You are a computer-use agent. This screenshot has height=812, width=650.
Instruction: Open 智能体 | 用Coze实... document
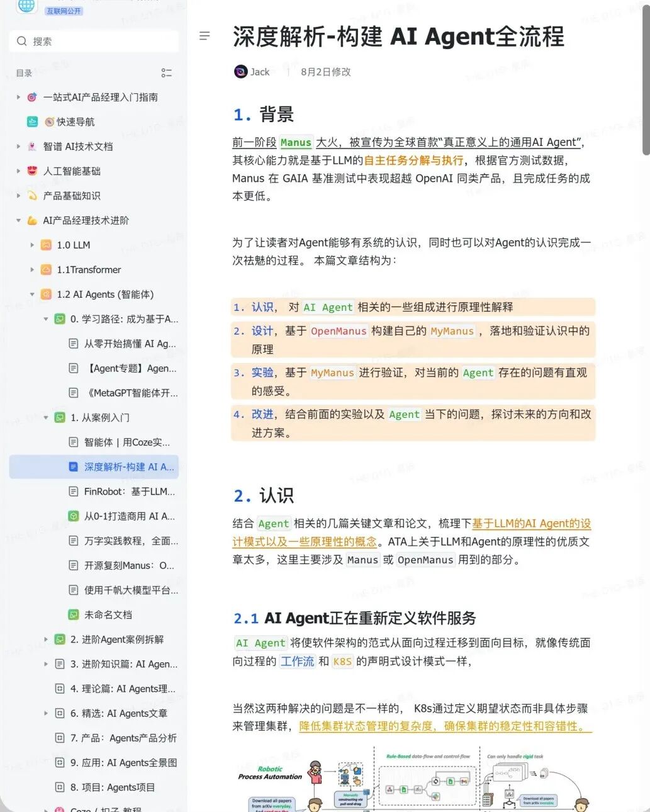click(x=127, y=442)
